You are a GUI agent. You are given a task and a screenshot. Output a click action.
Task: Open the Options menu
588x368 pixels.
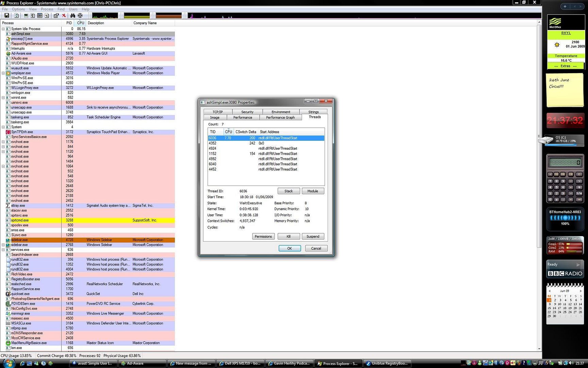point(18,9)
